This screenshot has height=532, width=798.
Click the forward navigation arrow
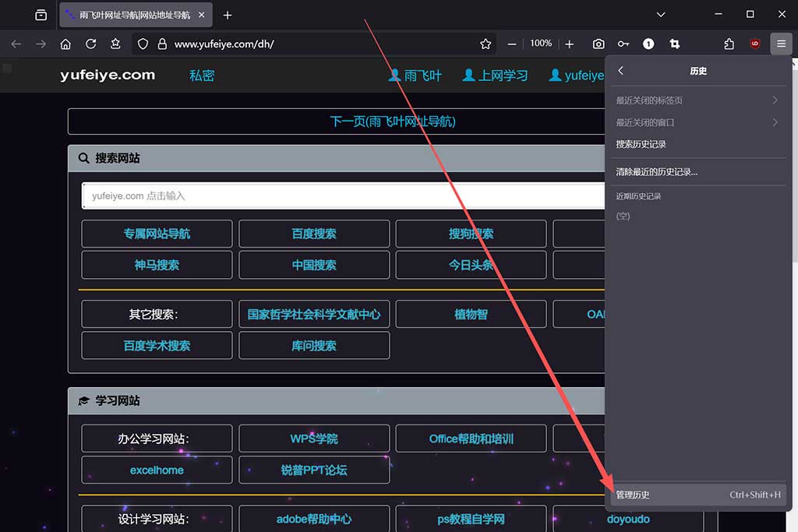(x=41, y=44)
